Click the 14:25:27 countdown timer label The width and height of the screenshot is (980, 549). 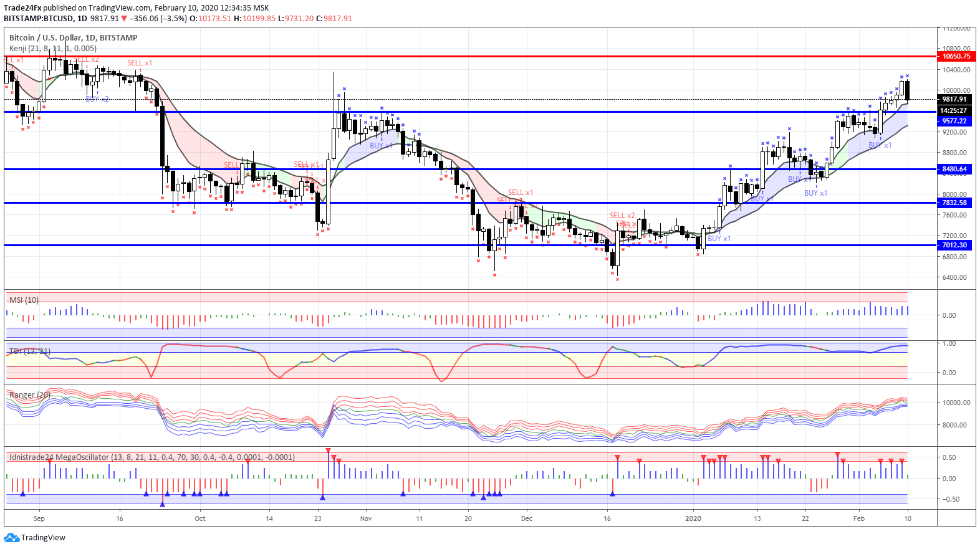tap(954, 110)
